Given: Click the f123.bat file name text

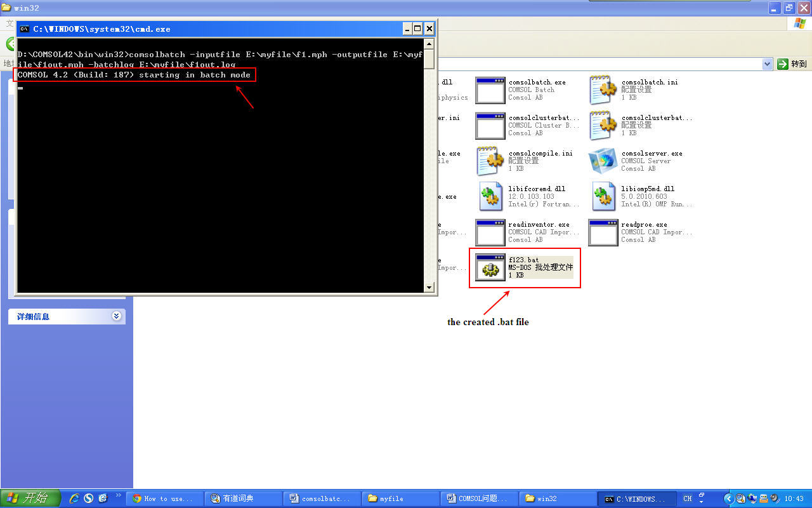Looking at the screenshot, I should point(523,260).
